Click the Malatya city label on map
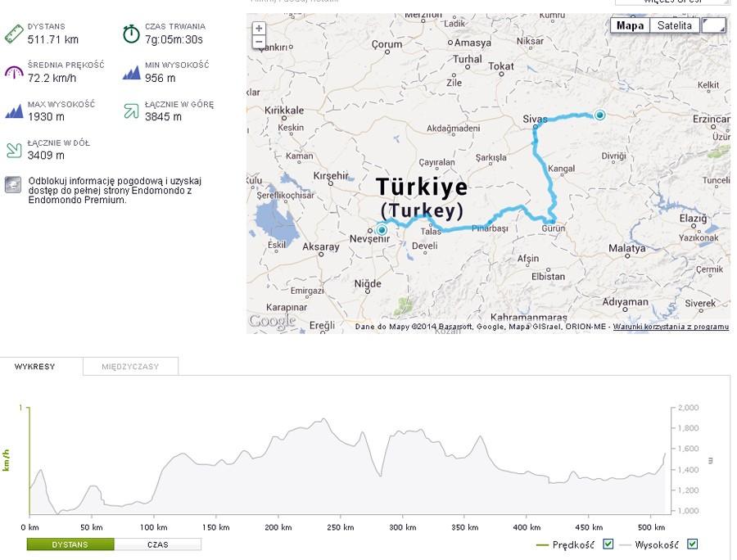Viewport: 737px width, 560px height. [627, 248]
